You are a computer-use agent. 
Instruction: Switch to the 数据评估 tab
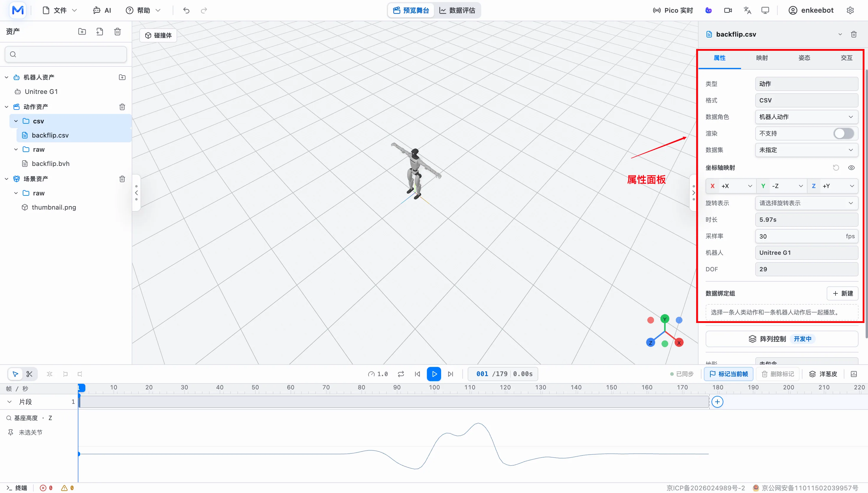(457, 10)
